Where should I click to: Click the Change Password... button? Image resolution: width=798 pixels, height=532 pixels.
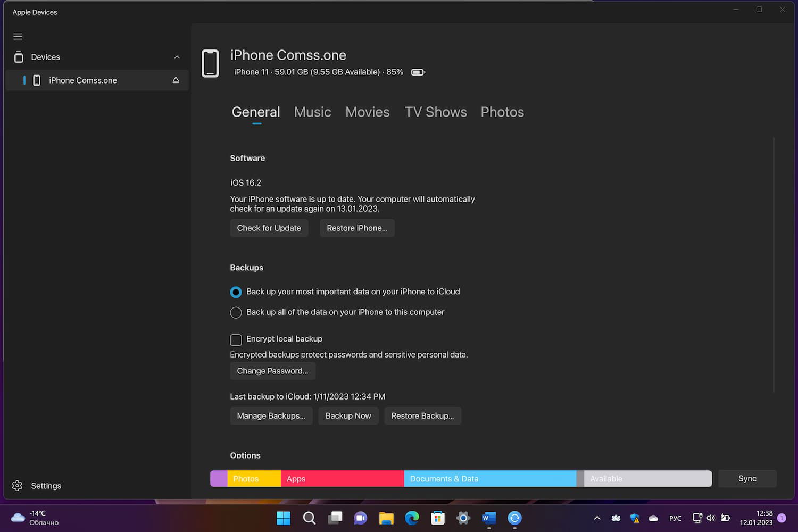[x=273, y=371]
